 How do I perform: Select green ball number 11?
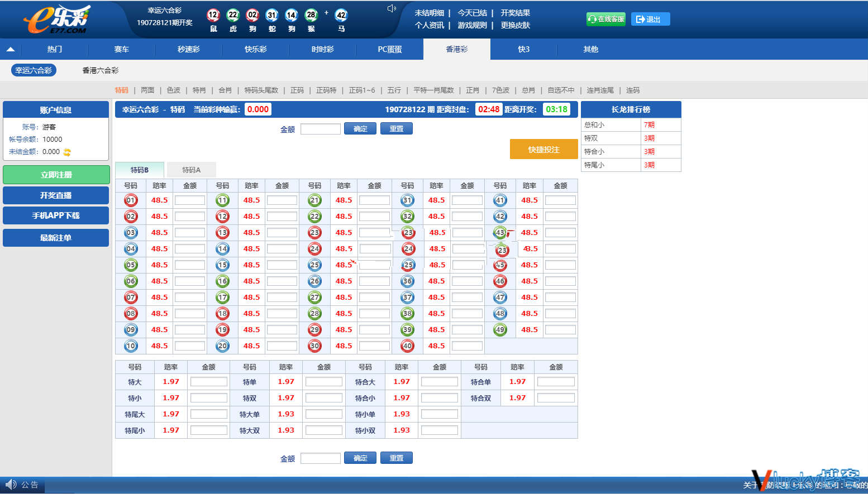pos(223,200)
